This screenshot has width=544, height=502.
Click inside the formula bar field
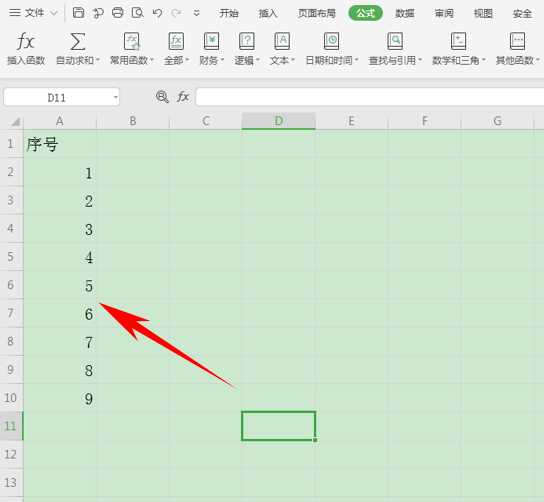[369, 97]
